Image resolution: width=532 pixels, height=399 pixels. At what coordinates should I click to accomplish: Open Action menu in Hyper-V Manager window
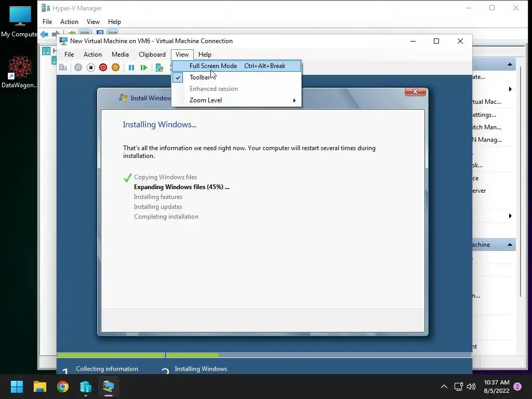tap(69, 22)
